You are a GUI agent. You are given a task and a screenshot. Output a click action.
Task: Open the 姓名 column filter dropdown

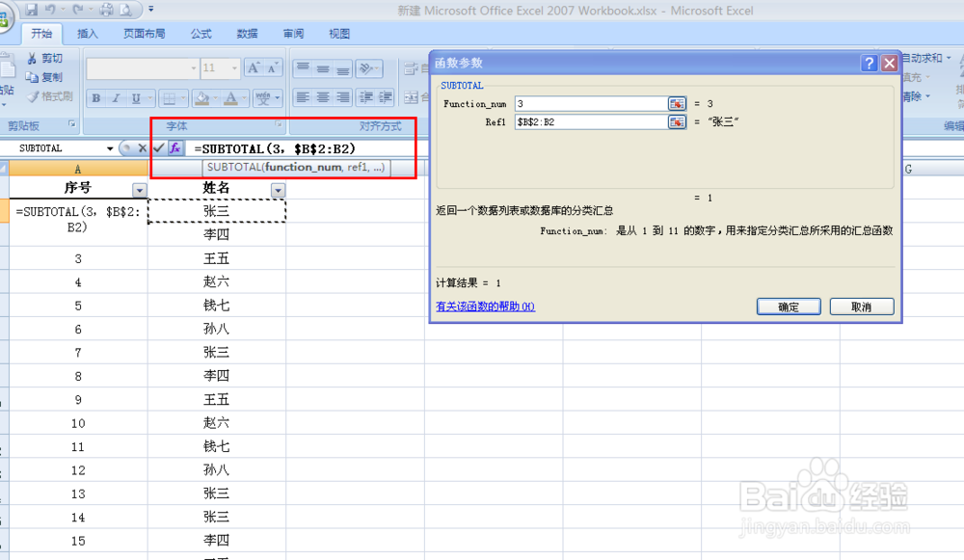278,190
